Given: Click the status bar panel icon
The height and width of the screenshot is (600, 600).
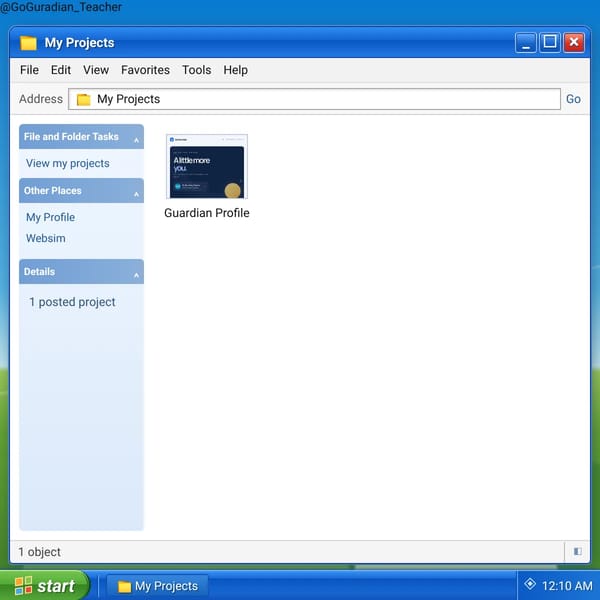Looking at the screenshot, I should coord(577,551).
